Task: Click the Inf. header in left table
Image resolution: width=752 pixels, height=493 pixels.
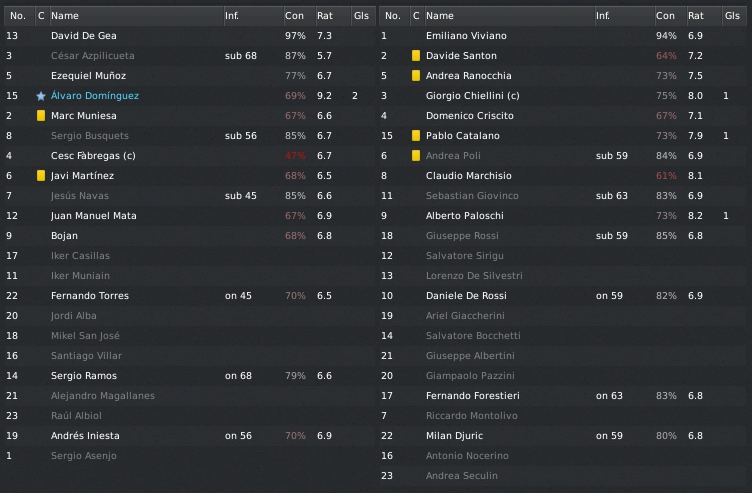Action: coord(232,16)
